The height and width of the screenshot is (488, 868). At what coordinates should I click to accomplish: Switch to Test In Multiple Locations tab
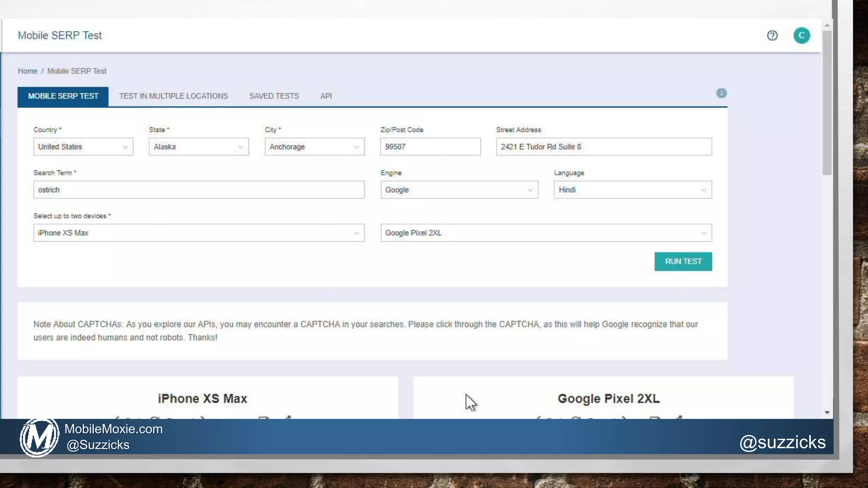(173, 96)
